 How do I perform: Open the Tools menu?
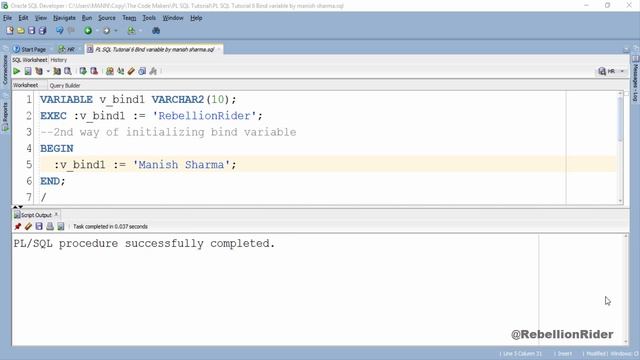(149, 18)
